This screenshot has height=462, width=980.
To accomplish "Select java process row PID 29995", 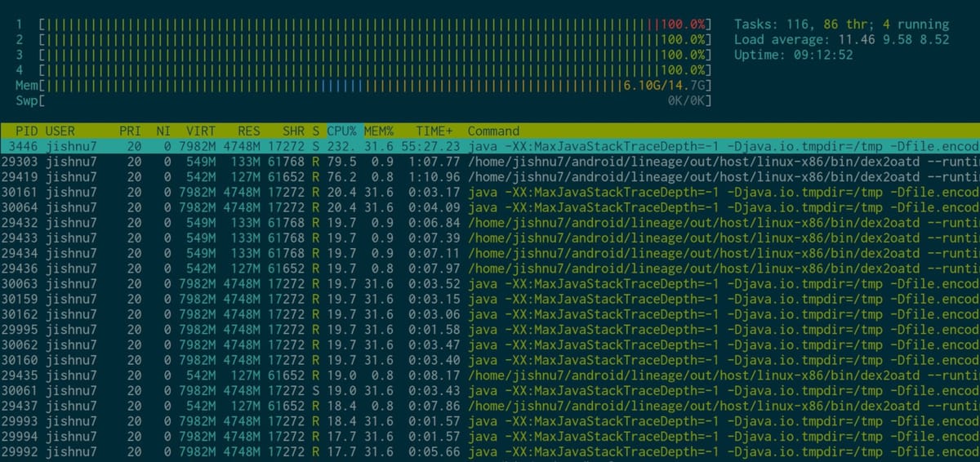I will (490, 330).
